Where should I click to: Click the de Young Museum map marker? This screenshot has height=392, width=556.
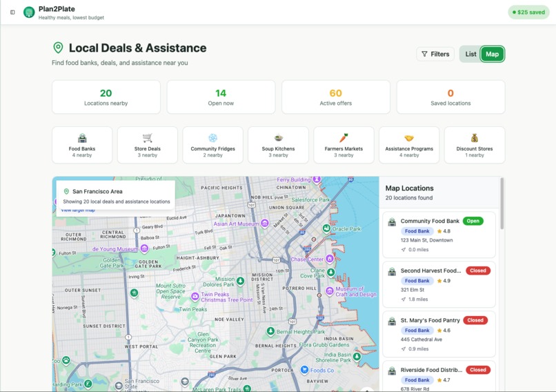click(144, 248)
